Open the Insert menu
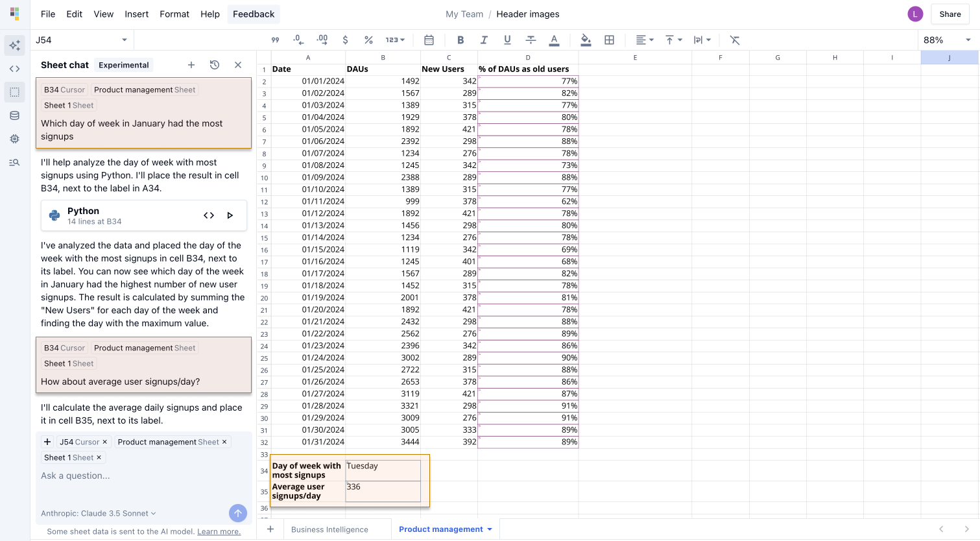 136,14
